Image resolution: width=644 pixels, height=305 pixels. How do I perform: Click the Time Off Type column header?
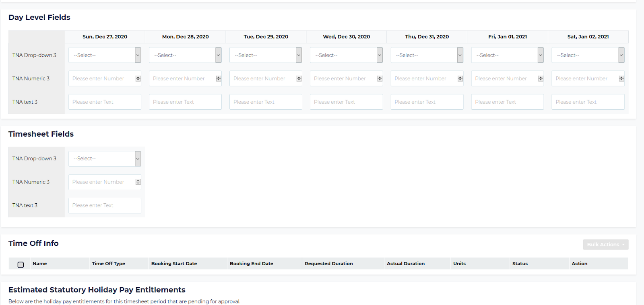click(x=108, y=264)
